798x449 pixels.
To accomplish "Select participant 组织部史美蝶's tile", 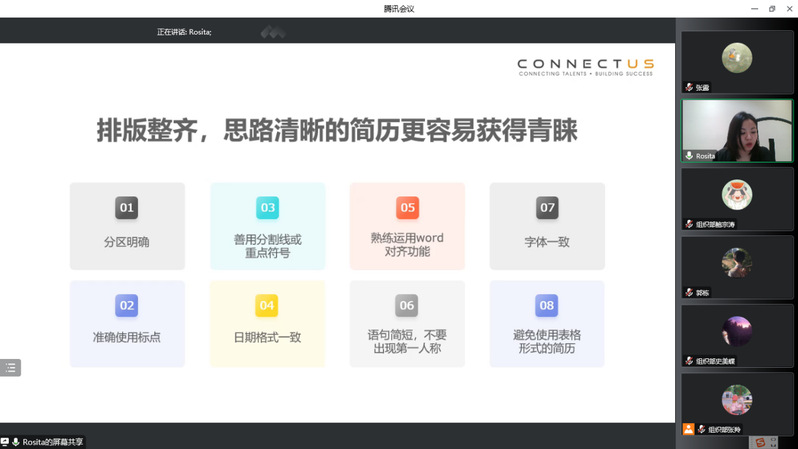I will 737,332.
